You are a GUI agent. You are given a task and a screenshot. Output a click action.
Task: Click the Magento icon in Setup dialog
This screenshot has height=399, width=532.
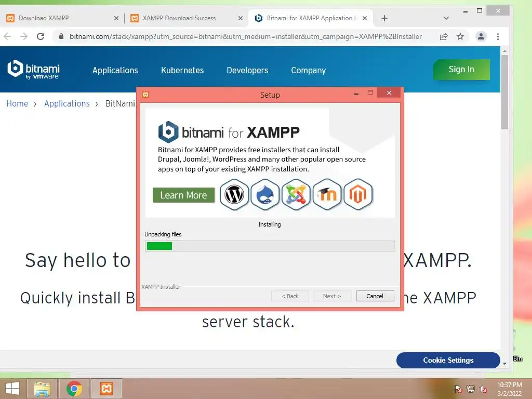click(x=358, y=195)
